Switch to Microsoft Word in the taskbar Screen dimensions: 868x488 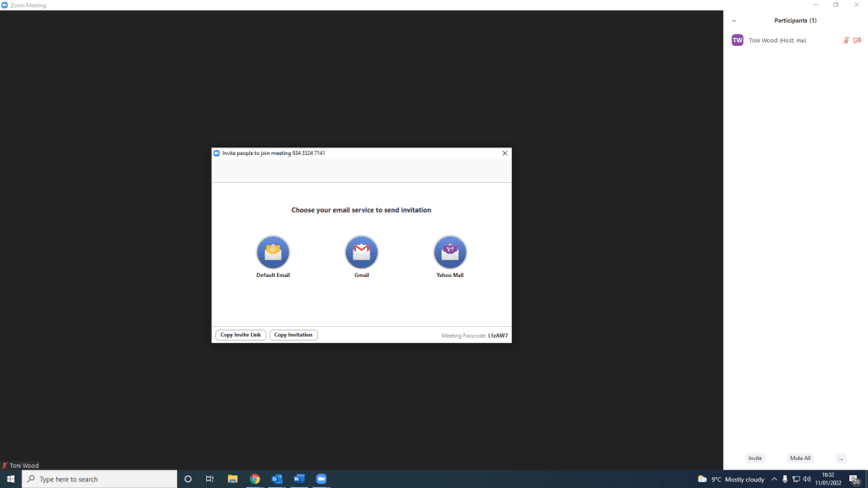(x=298, y=479)
